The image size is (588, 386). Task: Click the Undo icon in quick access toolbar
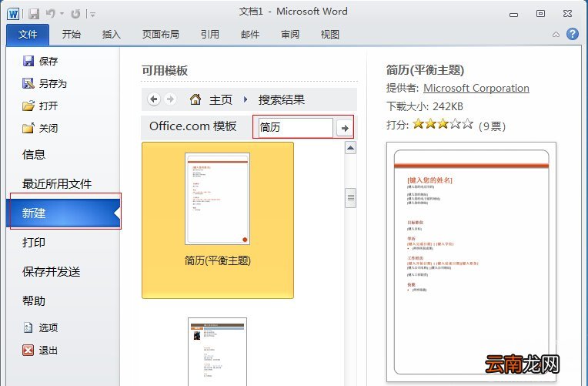coord(50,14)
